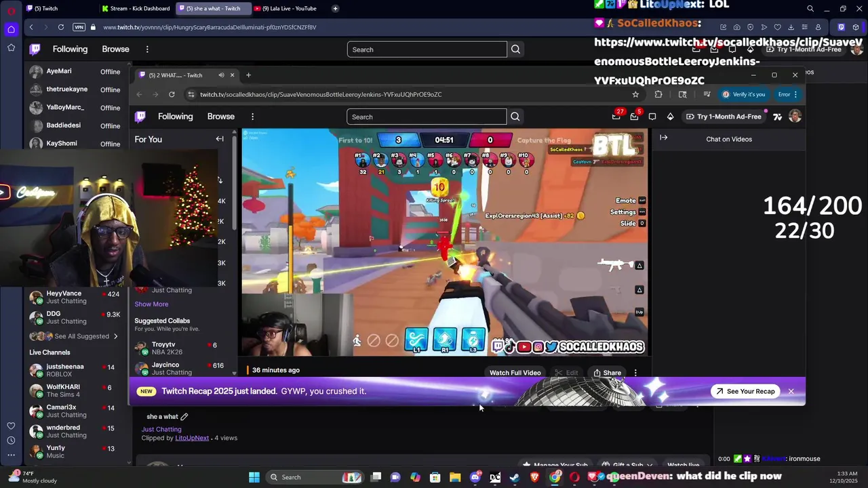
Task: Bookmark this page with the star icon
Action: click(635, 94)
